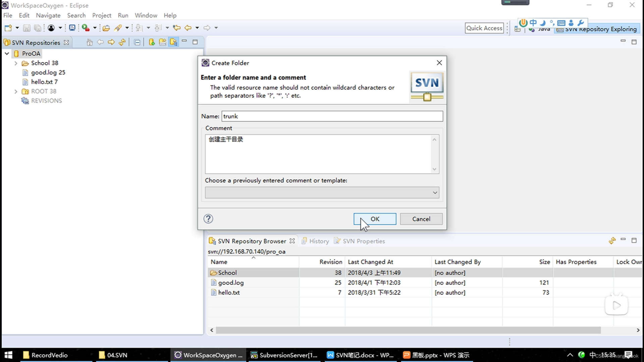Image resolution: width=644 pixels, height=362 pixels.
Task: Close the SVN Repositories tab
Action: [x=66, y=43]
